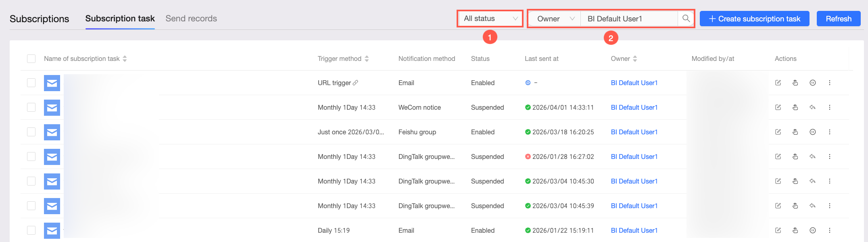Screen dimensions: 868x242
Task: Edit task last sent 2026/01/28 16:27:02
Action: [778, 156]
